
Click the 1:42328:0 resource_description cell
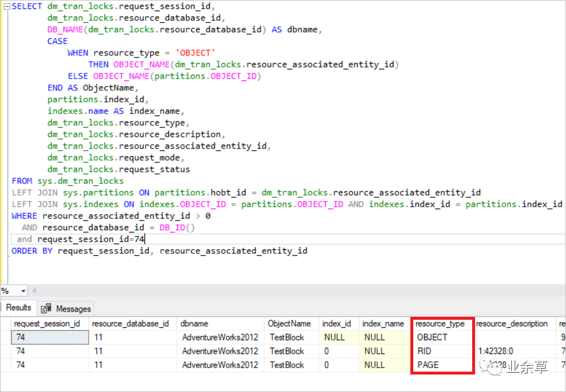tap(514, 351)
